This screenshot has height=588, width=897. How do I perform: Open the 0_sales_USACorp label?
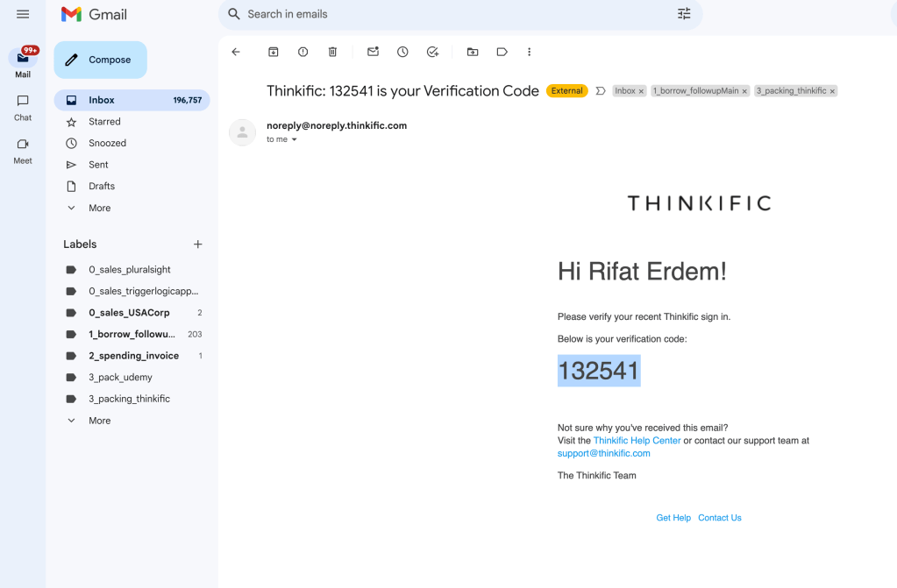tap(132, 313)
